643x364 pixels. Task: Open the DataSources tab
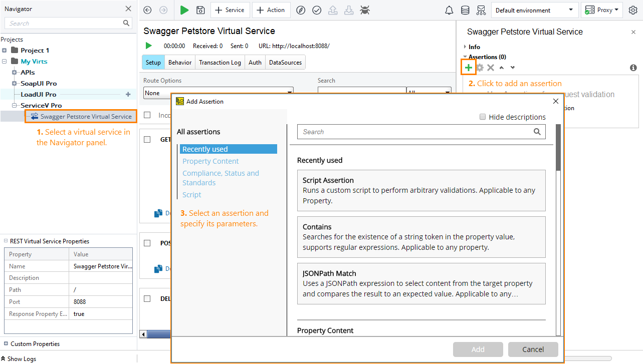(285, 63)
